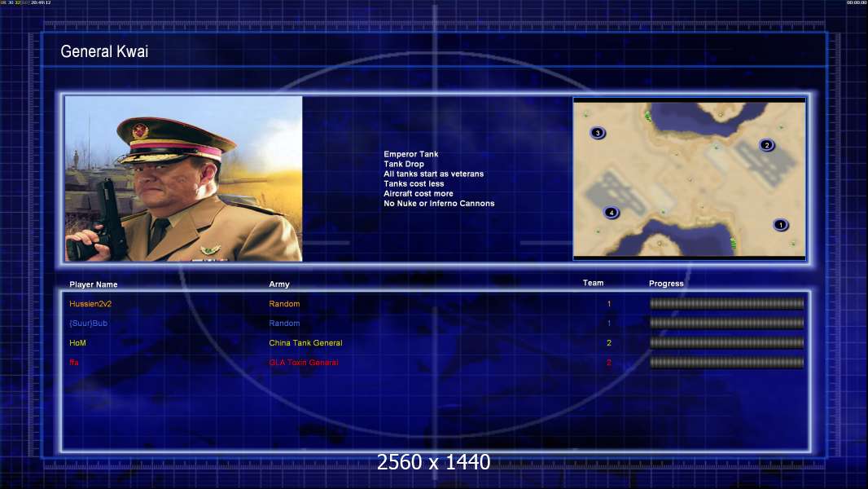Image resolution: width=868 pixels, height=489 pixels.
Task: Click the Random army of {Suur}Bub
Action: click(284, 324)
